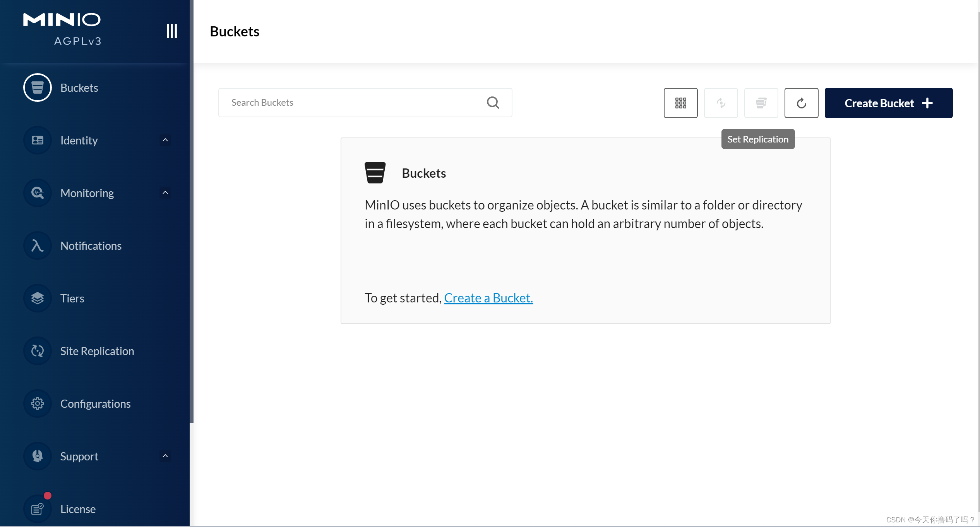
Task: Refresh the bucket list
Action: [x=801, y=103]
